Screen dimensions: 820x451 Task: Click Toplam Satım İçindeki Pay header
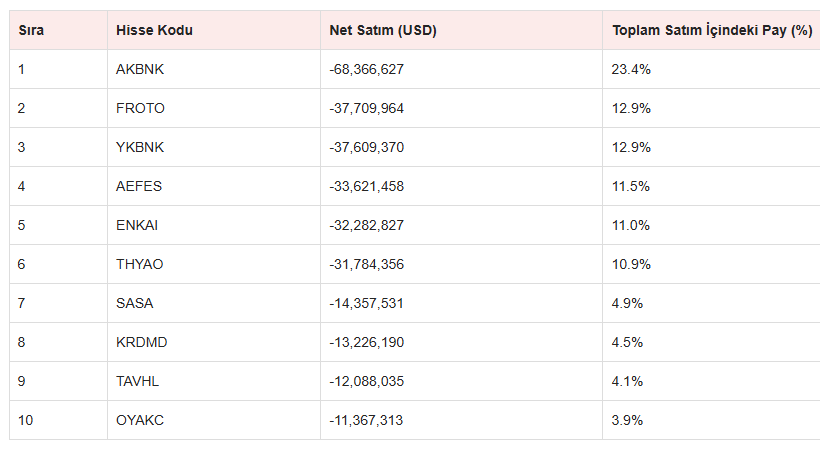tap(711, 30)
